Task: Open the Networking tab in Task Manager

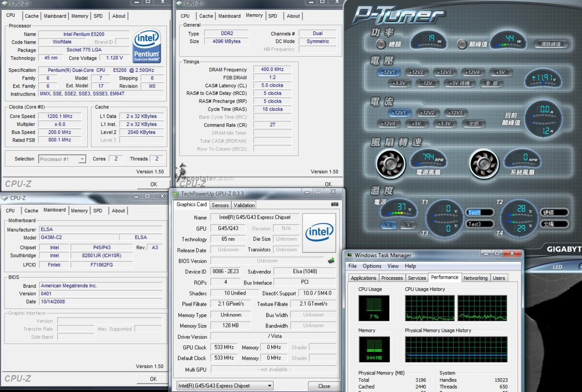Action: [x=475, y=278]
